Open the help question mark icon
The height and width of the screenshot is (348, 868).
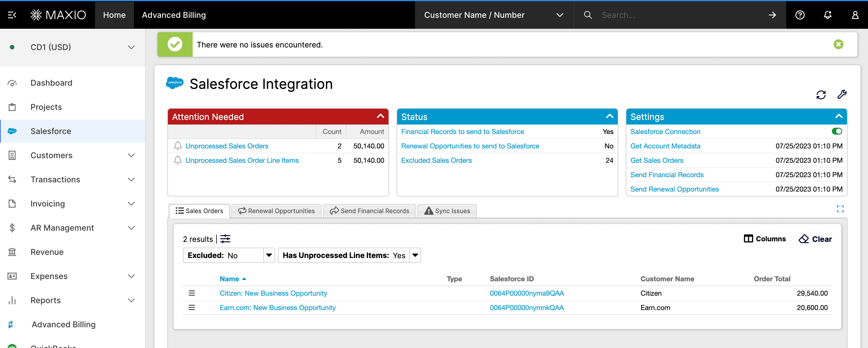800,15
